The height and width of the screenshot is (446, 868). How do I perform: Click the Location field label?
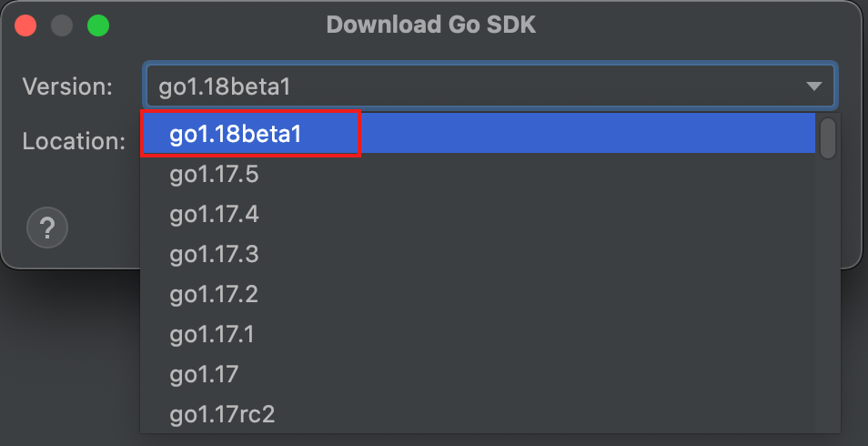point(73,141)
